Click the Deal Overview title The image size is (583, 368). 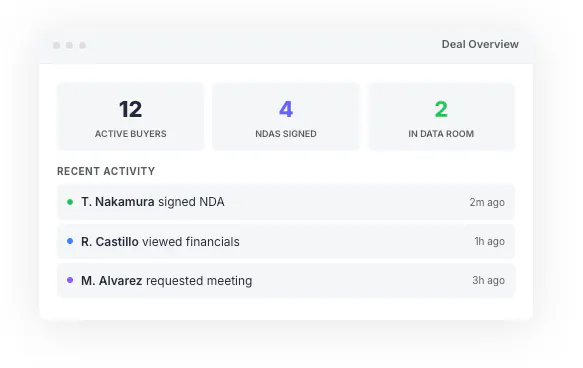coord(480,44)
